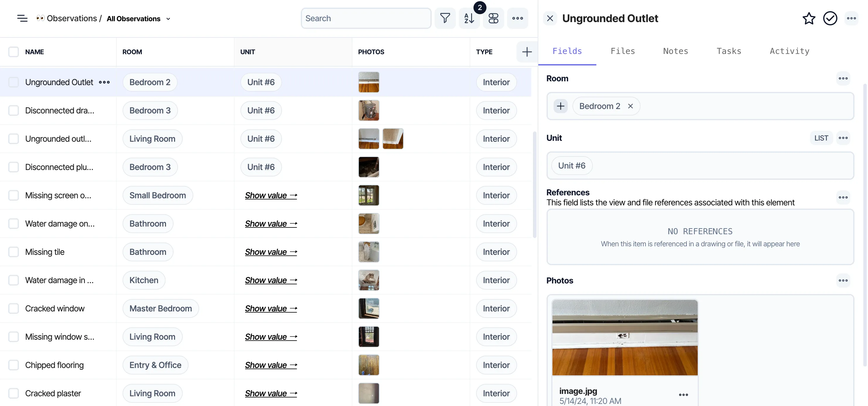Open the Activity tab

pos(789,51)
